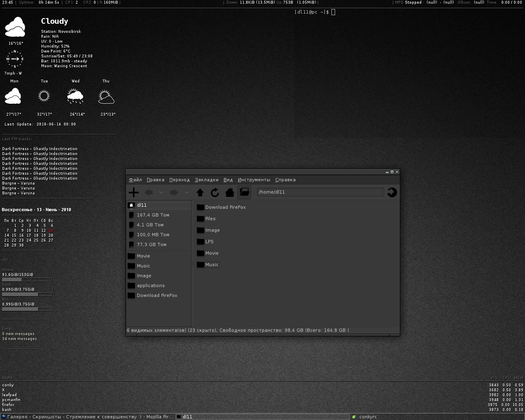Open the Правка menu
525x420 pixels.
click(155, 180)
